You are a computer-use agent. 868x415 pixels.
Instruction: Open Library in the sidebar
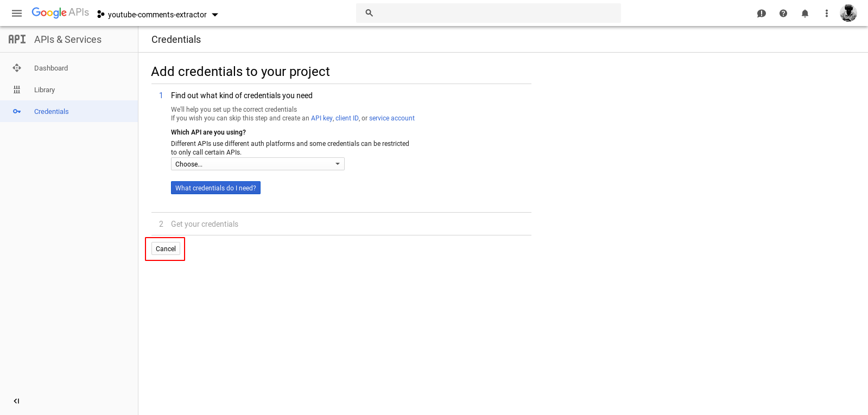[x=45, y=90]
